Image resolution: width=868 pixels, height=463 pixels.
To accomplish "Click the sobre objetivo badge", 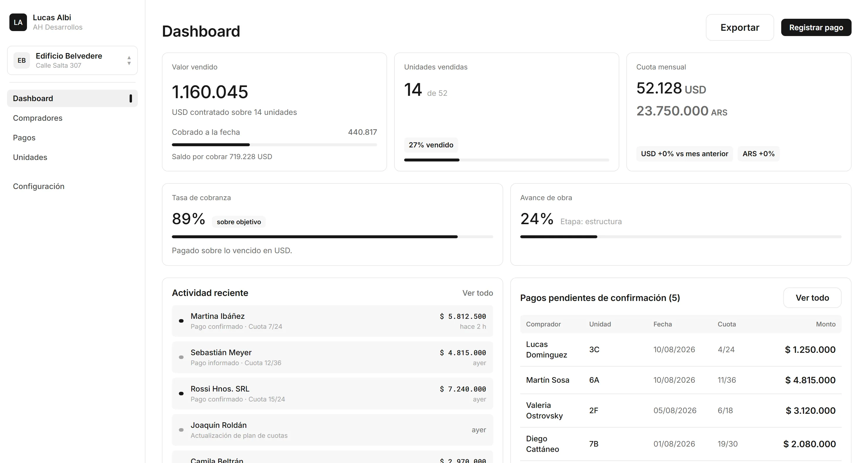I will (x=239, y=222).
